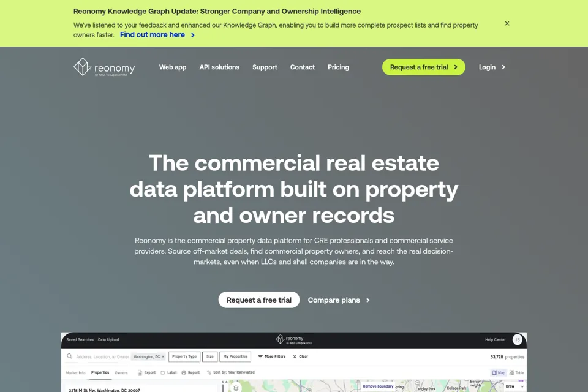Screen dimensions: 588x392
Task: Click the '53,728 properties' count
Action: coord(507,357)
